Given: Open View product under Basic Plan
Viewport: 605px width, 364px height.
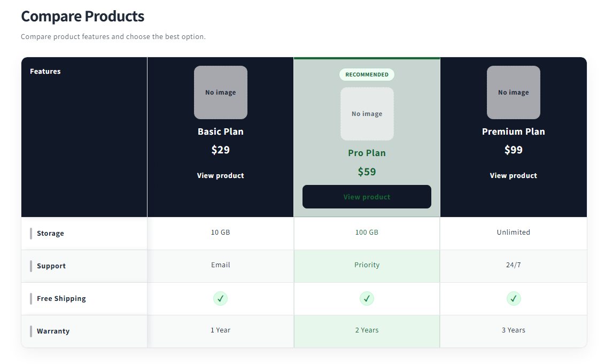Looking at the screenshot, I should tap(220, 176).
